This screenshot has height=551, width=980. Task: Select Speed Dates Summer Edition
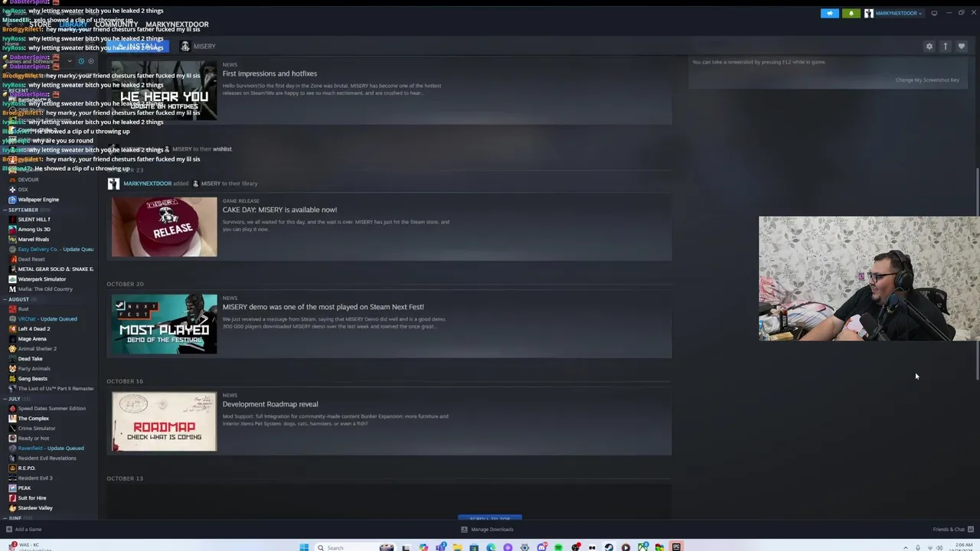[x=51, y=409]
